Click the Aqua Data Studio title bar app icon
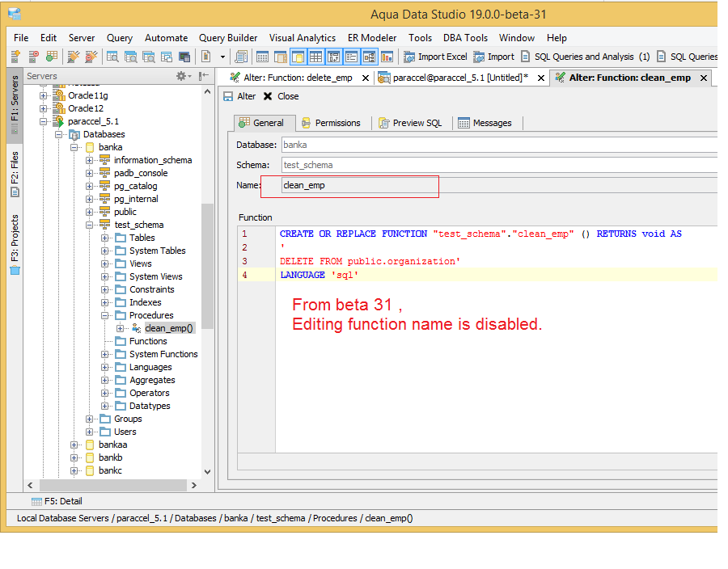 point(15,15)
